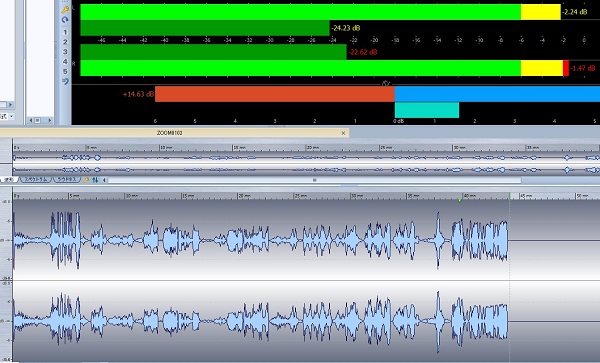Screen dimensions: 600x363
Task: Click the horizontal scrollbar thumb under the waveform overview
Action: tap(315, 180)
